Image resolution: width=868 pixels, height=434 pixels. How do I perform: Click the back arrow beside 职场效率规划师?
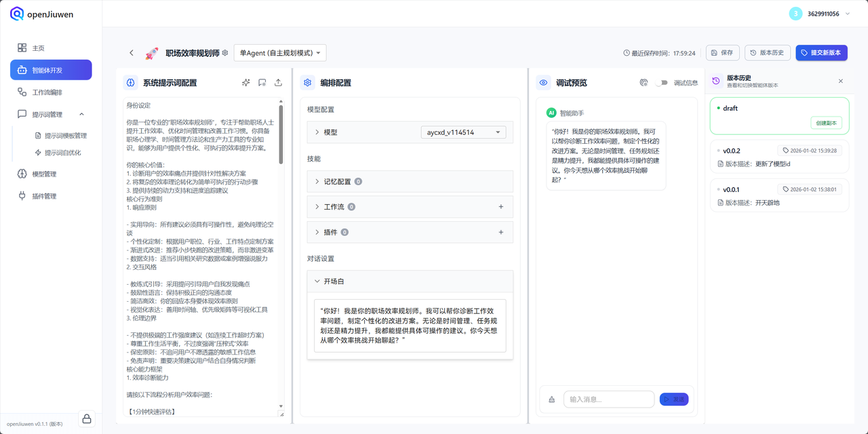pyautogui.click(x=132, y=52)
